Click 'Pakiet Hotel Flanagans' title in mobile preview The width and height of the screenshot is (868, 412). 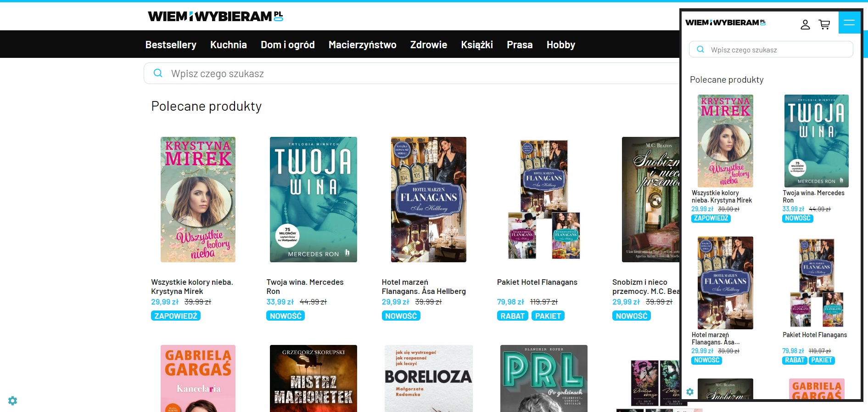815,335
